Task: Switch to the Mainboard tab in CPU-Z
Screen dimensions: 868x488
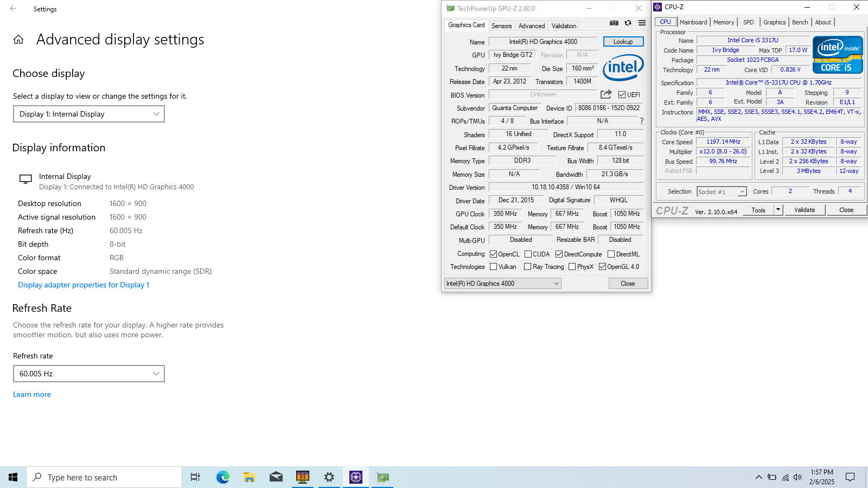Action: [693, 22]
